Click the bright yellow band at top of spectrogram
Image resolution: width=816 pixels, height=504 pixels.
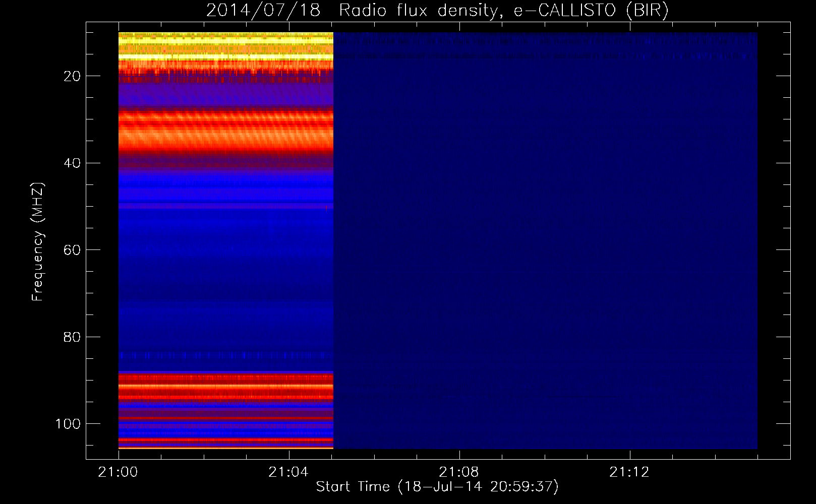[x=226, y=46]
